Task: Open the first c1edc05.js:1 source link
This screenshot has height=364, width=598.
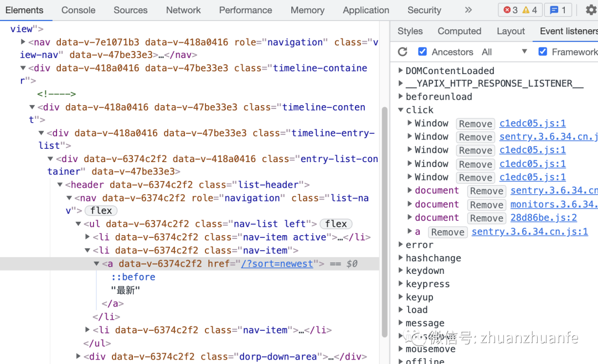Action: pyautogui.click(x=533, y=123)
